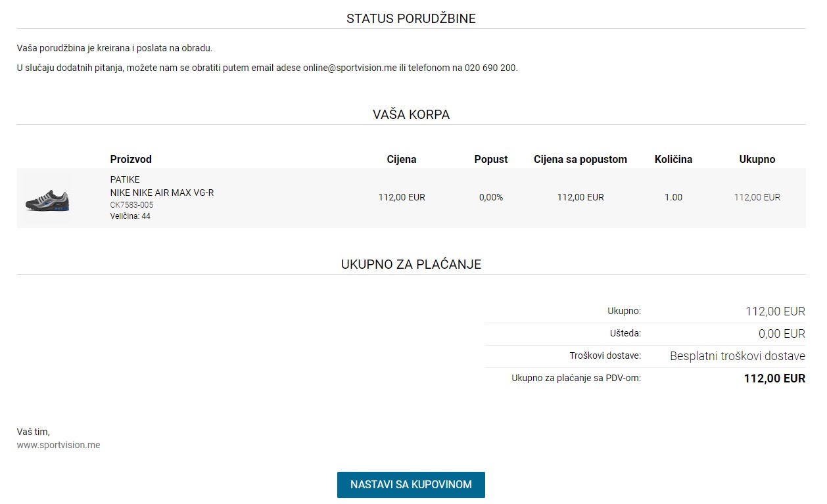Click the Količina column header
This screenshot has width=827, height=504.
(673, 159)
